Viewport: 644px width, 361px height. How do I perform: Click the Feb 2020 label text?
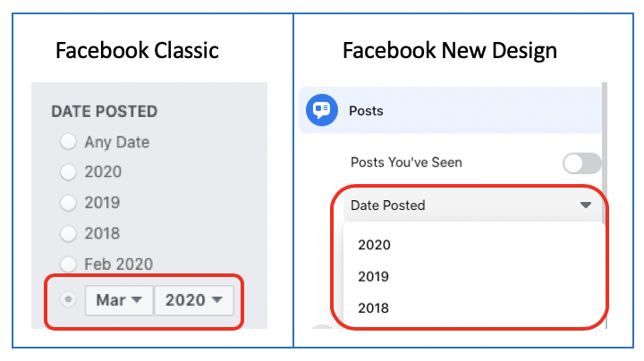119,264
